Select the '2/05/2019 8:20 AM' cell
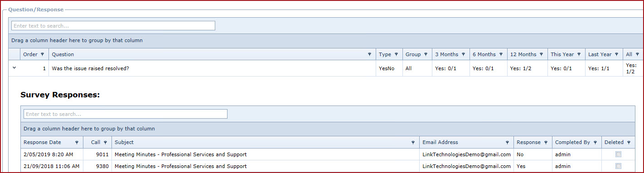Image resolution: width=644 pixels, height=173 pixels. point(52,154)
